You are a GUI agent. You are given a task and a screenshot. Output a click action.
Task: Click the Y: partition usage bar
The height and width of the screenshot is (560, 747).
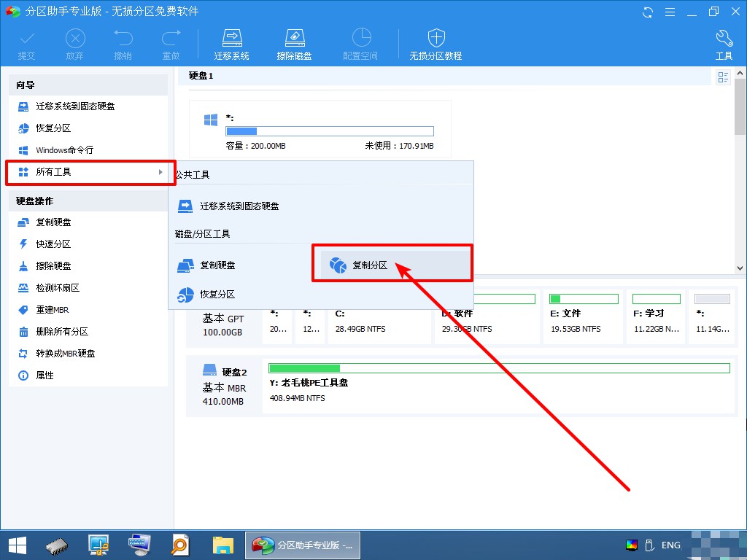pyautogui.click(x=499, y=368)
